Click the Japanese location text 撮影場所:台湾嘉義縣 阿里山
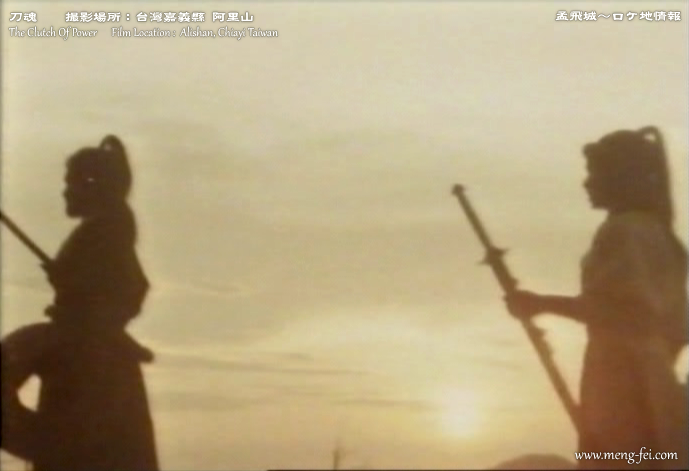 coord(160,17)
